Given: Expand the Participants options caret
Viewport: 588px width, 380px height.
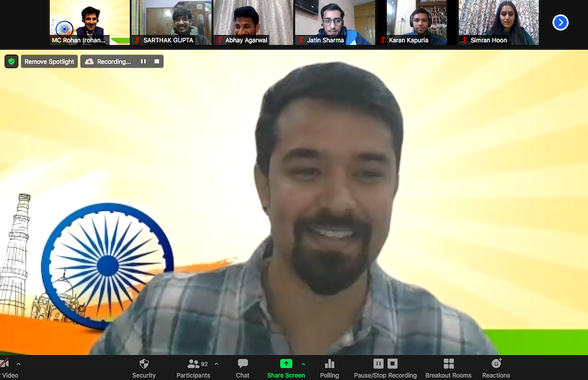Looking at the screenshot, I should (216, 364).
